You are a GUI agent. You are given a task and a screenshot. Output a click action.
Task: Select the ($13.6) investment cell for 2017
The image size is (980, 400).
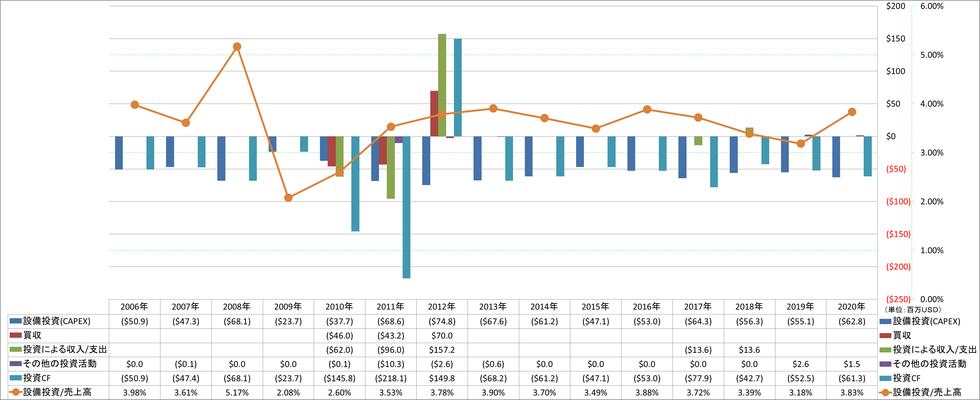click(x=698, y=350)
